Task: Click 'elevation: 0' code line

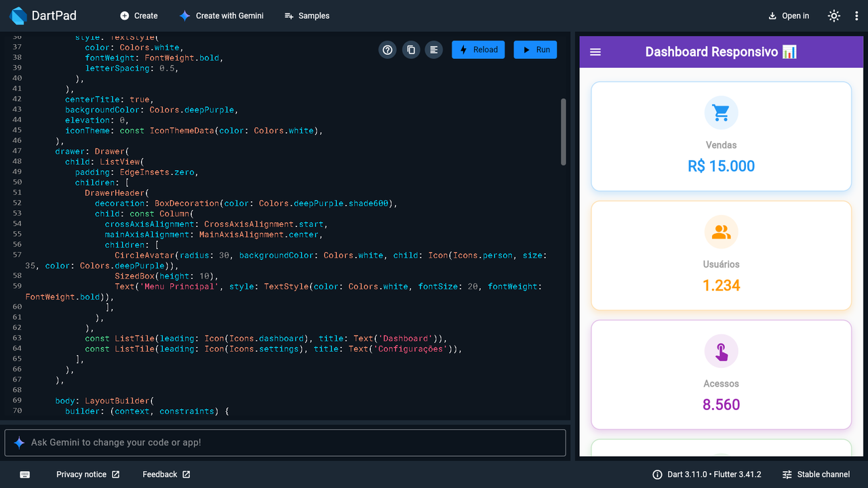Action: tap(97, 120)
